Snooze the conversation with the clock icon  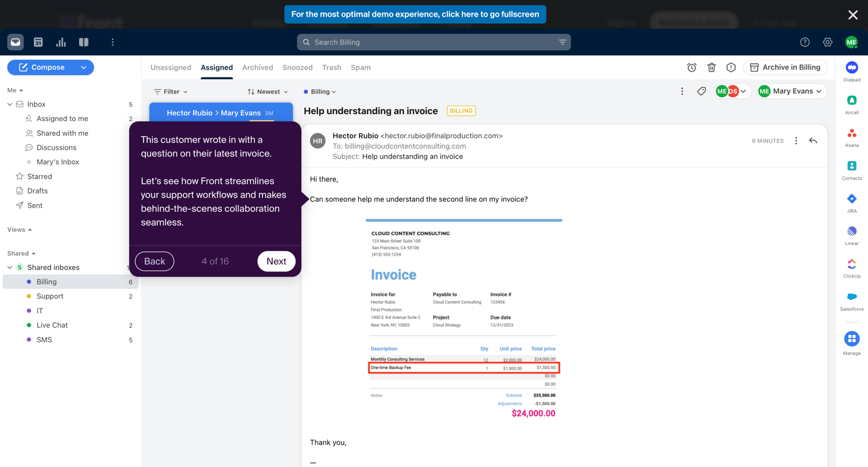point(692,67)
